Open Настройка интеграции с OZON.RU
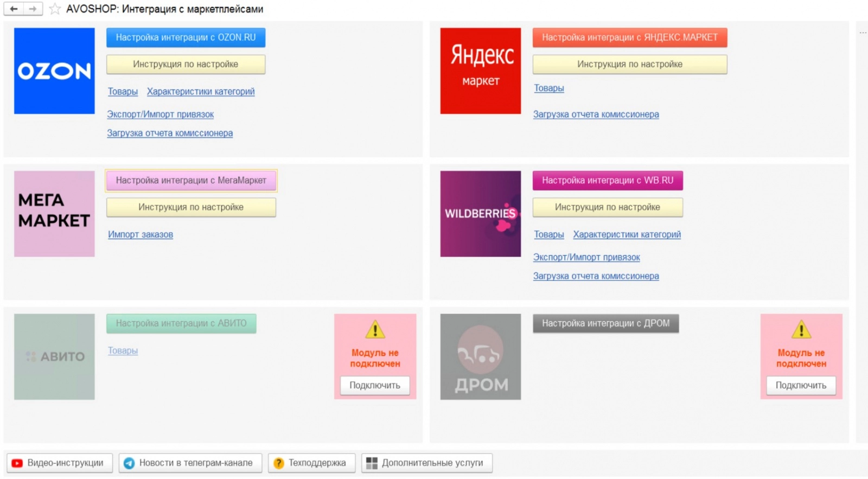Screen dimensions: 868x479 click(x=186, y=37)
